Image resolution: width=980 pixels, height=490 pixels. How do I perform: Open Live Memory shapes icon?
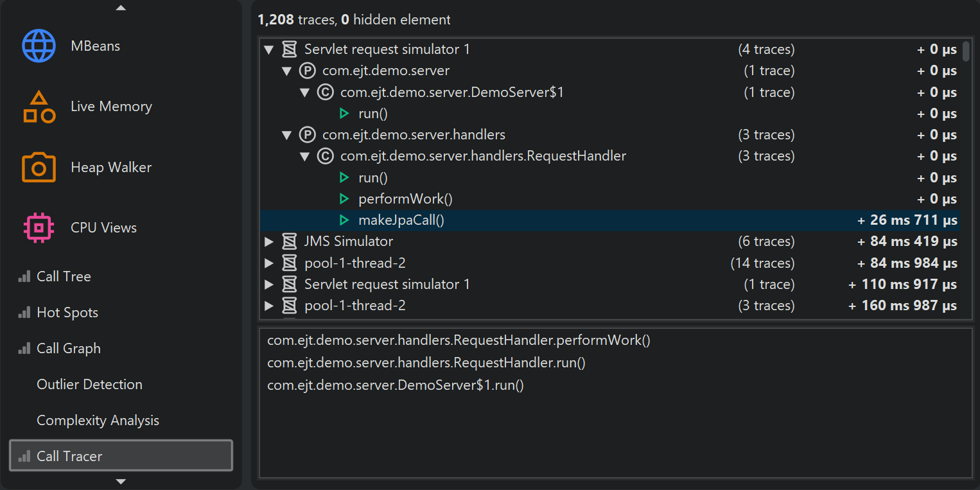[39, 107]
